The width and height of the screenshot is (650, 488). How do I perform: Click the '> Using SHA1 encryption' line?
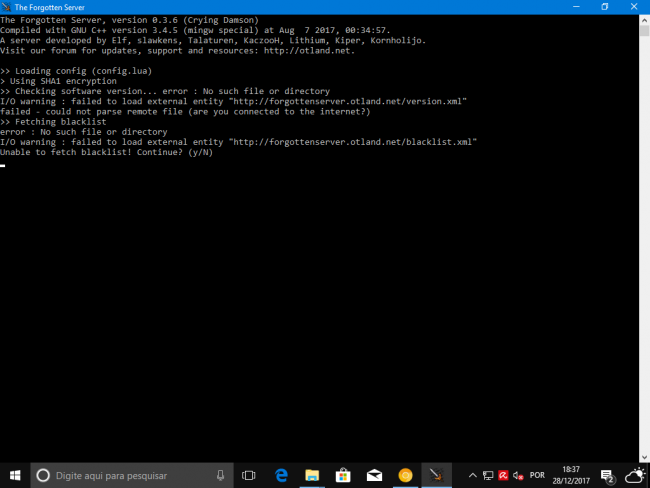(58, 81)
